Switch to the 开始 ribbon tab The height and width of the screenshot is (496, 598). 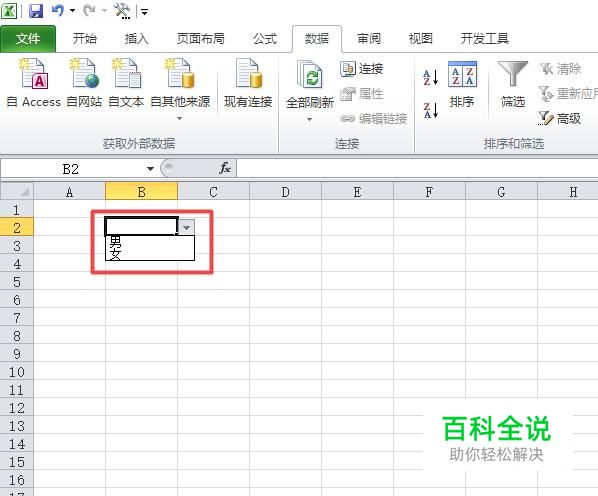coord(85,39)
